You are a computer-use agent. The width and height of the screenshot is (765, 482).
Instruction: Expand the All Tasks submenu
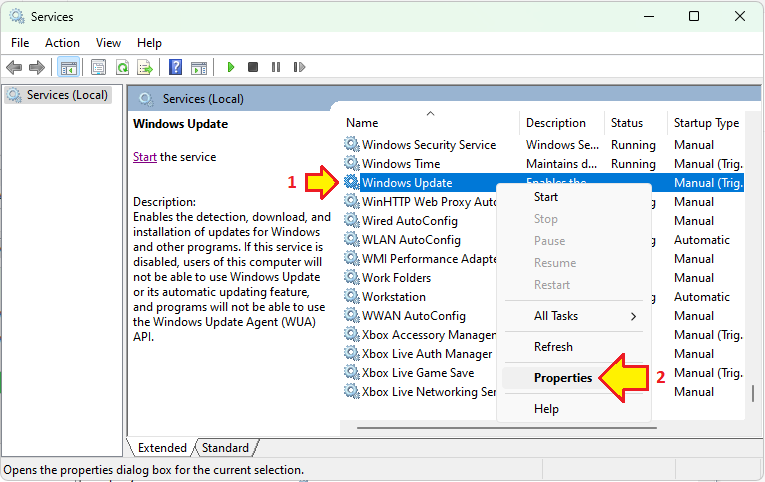pyautogui.click(x=574, y=316)
